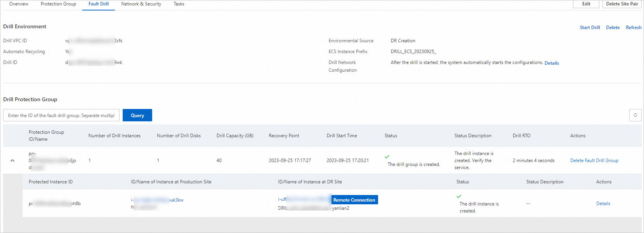Click the Delete drill environment link
The width and height of the screenshot is (644, 233).
[613, 28]
